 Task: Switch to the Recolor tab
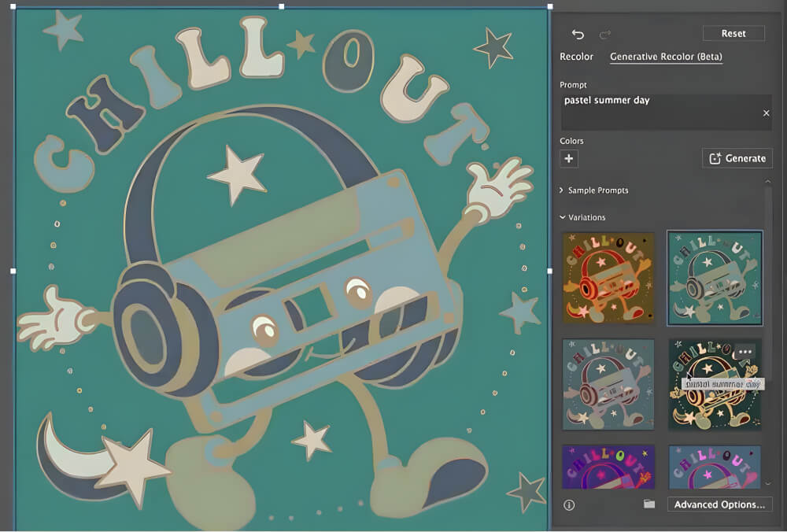[x=576, y=57]
